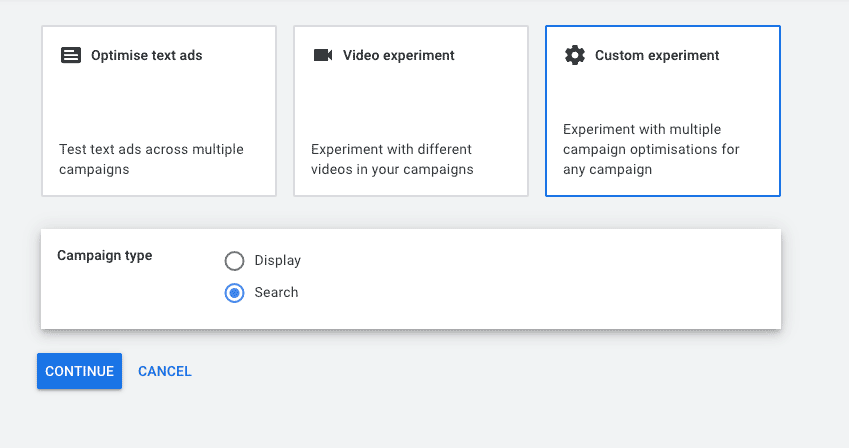Click 'Experiment with multiple campaign optimisations' description

[x=651, y=150]
